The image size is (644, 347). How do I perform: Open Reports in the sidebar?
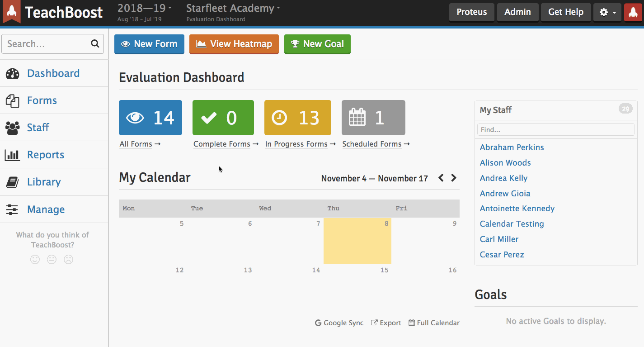tap(46, 155)
